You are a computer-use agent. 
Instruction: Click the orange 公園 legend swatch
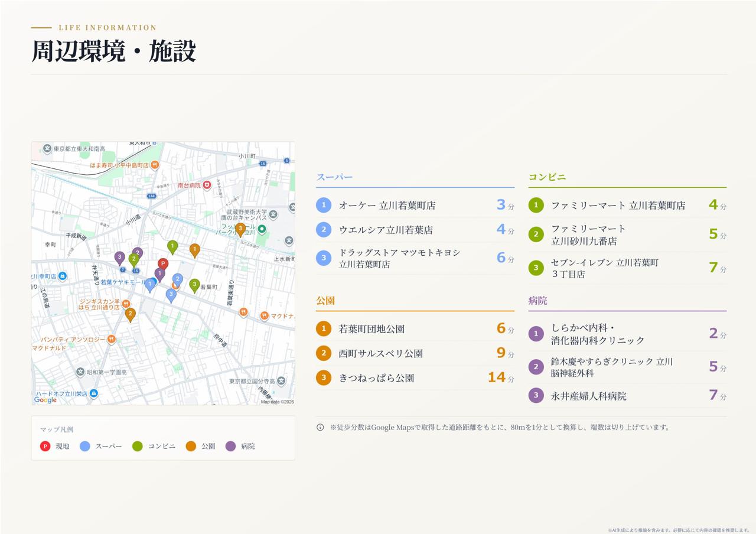(x=191, y=446)
